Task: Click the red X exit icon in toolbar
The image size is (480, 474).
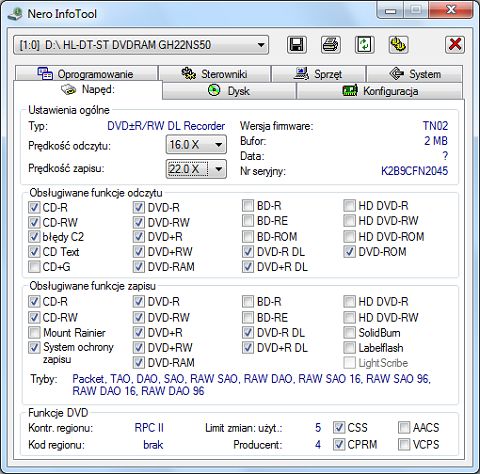Action: click(455, 45)
